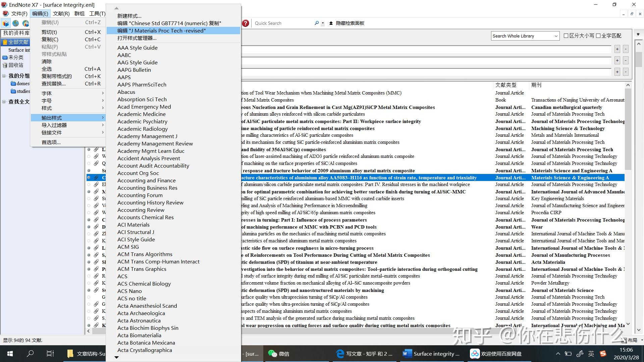644x362 pixels.
Task: Open search panel options dropdown arrow
Action: (x=638, y=34)
